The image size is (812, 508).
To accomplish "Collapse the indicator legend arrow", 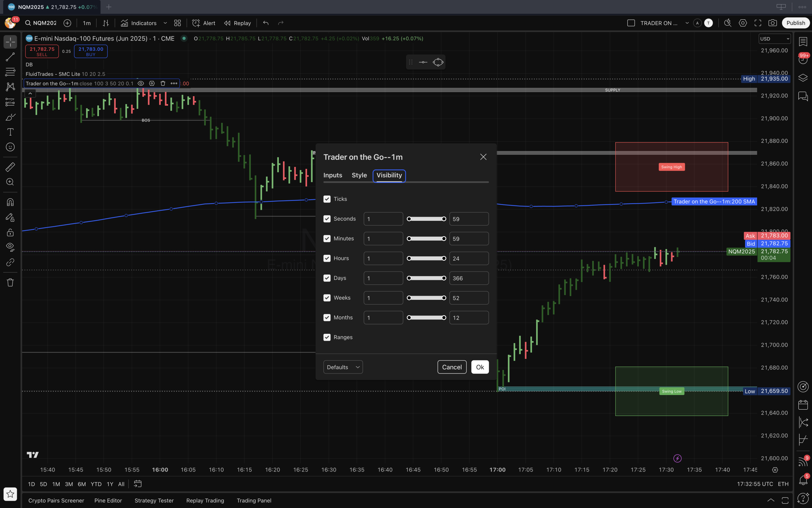I will coord(30,94).
